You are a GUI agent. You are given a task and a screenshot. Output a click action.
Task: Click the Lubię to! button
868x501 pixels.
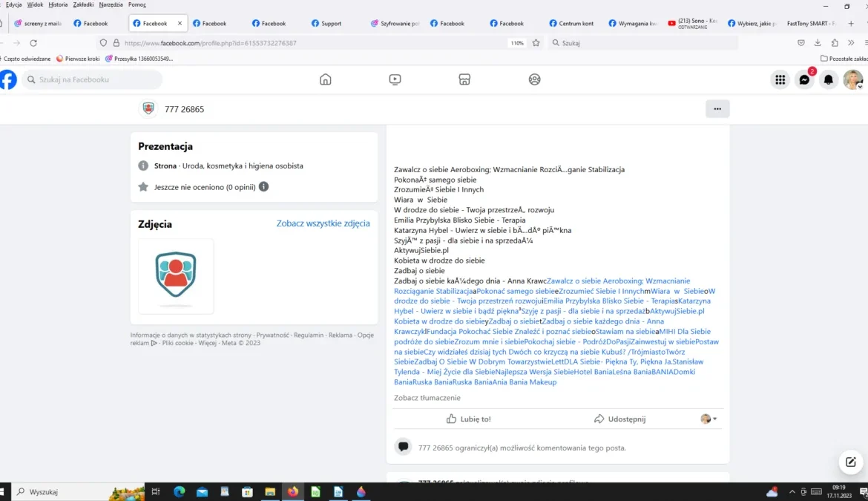click(468, 419)
